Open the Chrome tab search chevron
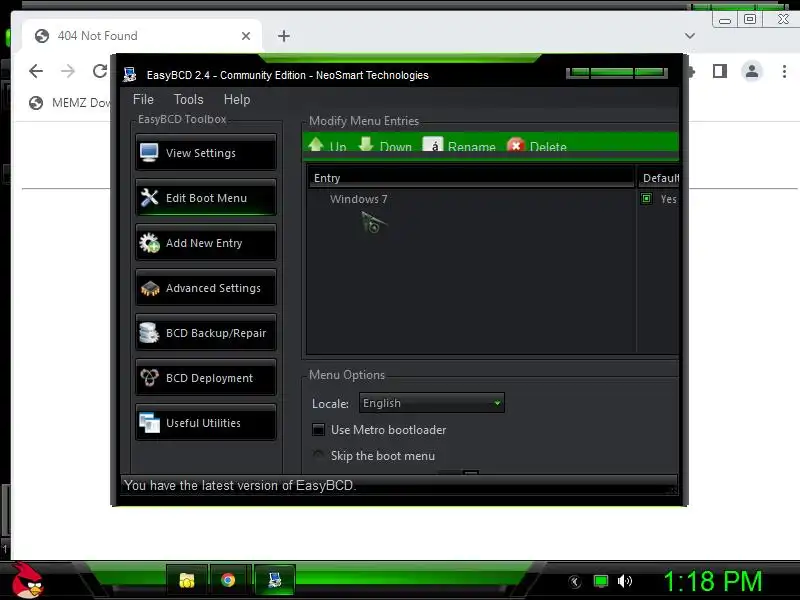 (690, 36)
